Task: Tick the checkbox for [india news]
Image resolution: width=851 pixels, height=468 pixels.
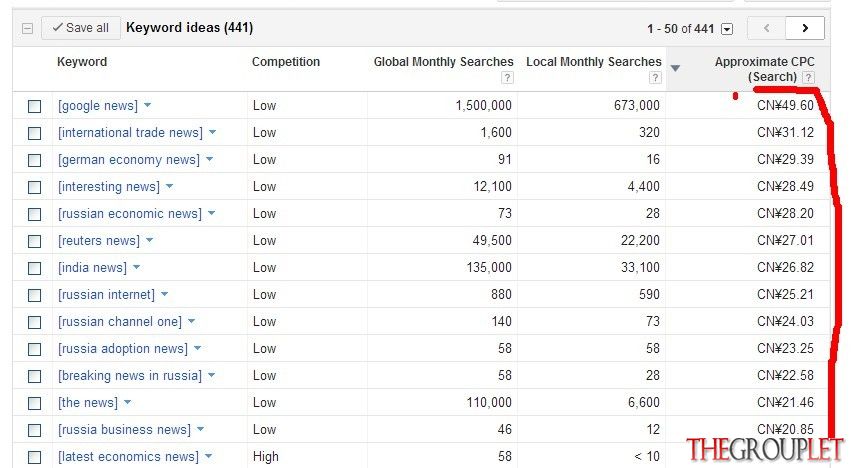Action: point(34,268)
